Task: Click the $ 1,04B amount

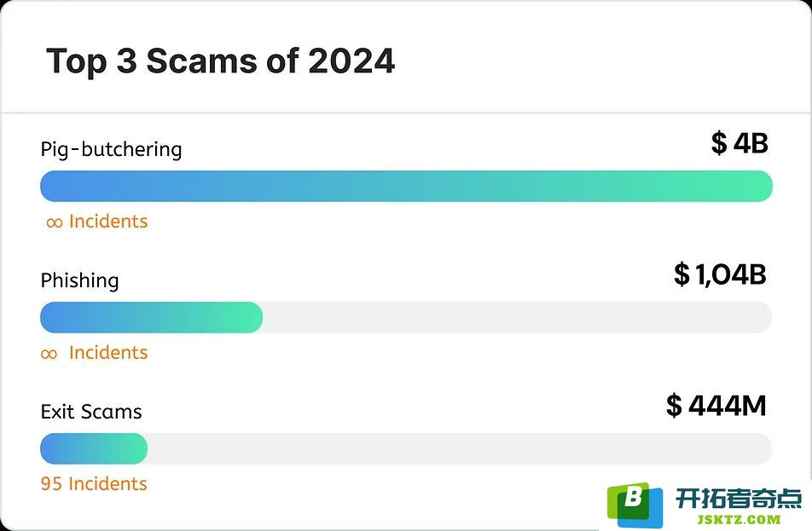Action: 720,274
